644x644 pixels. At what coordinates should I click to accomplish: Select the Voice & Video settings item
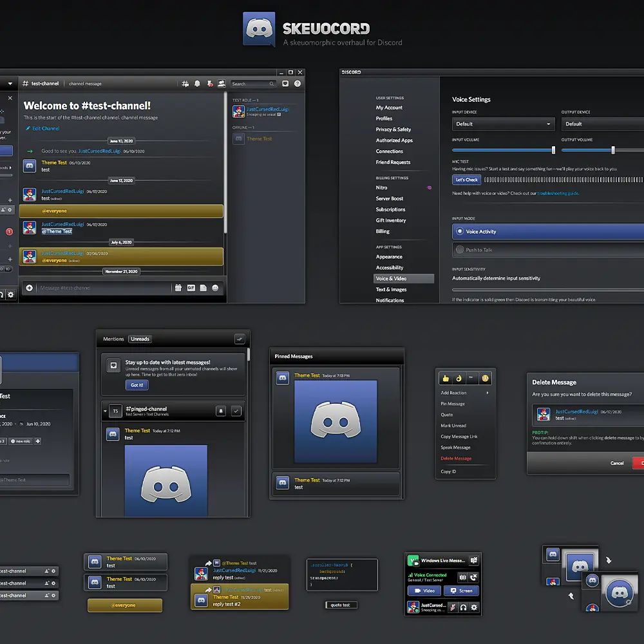(x=404, y=278)
